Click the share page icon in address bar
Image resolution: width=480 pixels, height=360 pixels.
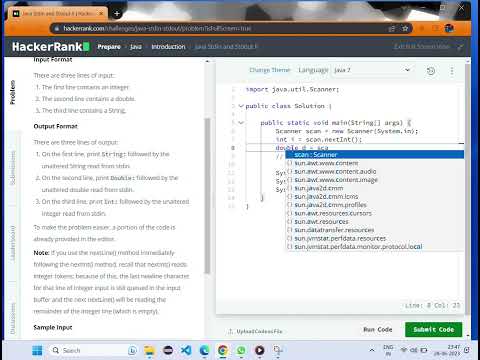[x=392, y=29]
